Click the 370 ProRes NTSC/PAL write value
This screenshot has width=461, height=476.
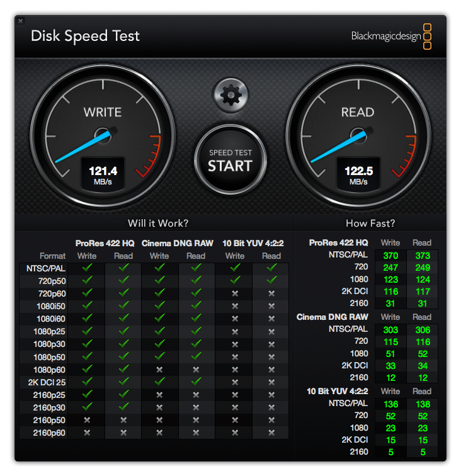[390, 255]
